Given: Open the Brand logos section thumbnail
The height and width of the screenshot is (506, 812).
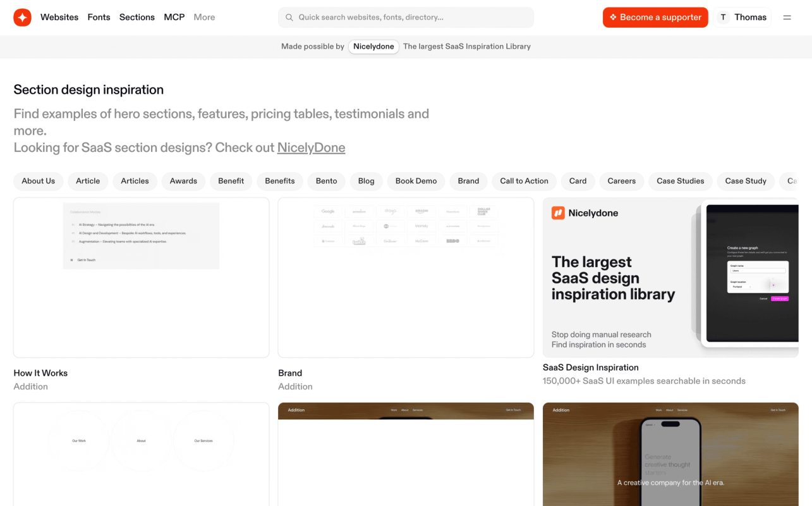Looking at the screenshot, I should 406,278.
